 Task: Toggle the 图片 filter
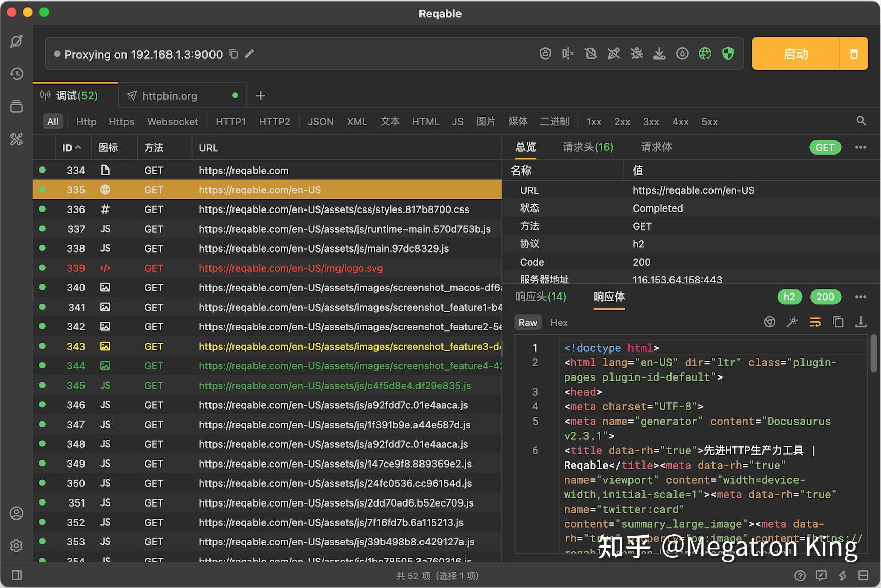pos(486,121)
